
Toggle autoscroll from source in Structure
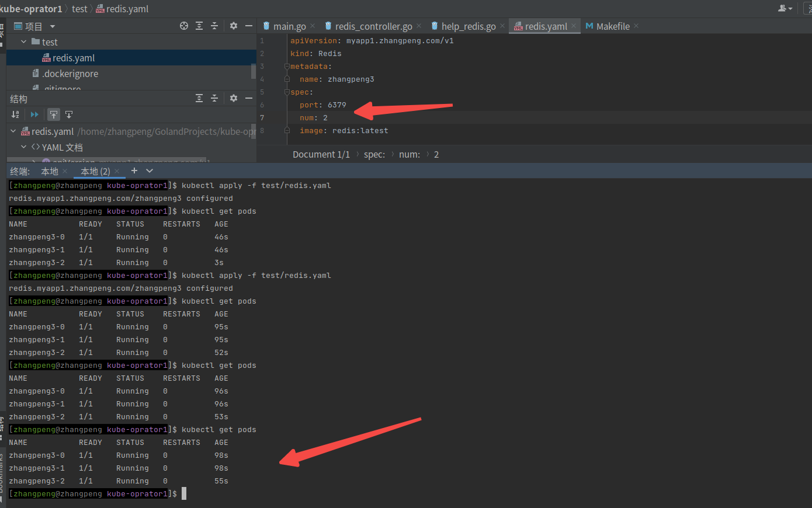pos(69,114)
